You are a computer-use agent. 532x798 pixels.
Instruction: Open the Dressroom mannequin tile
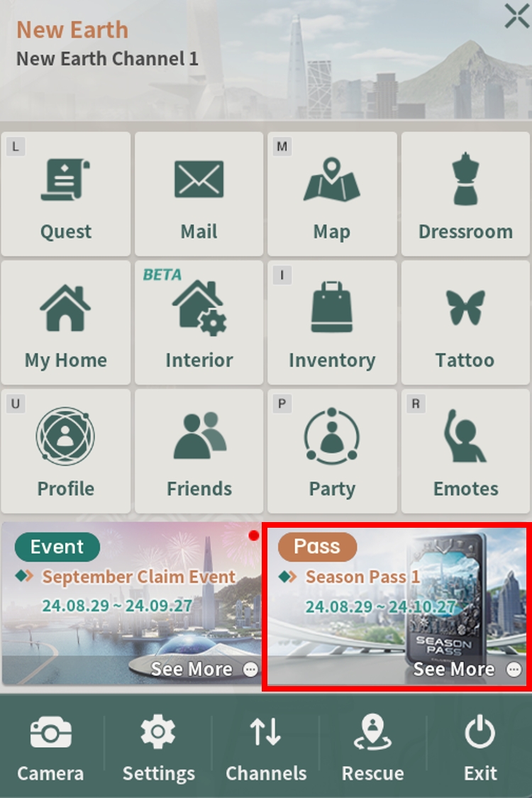(x=465, y=194)
